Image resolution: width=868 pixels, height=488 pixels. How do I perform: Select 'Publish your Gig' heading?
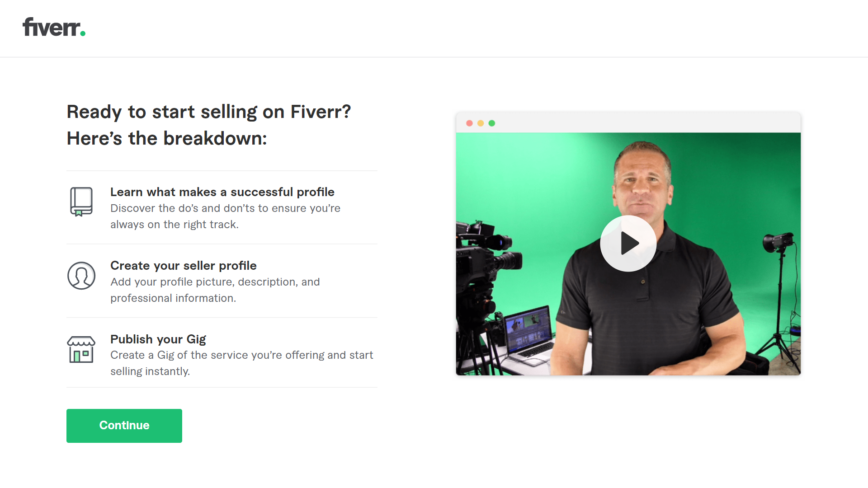(x=158, y=339)
